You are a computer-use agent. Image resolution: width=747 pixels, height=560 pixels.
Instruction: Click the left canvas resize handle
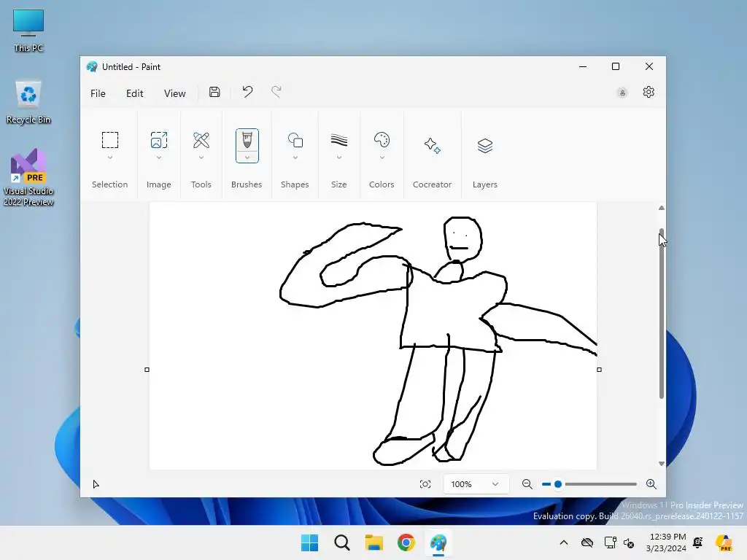(147, 370)
